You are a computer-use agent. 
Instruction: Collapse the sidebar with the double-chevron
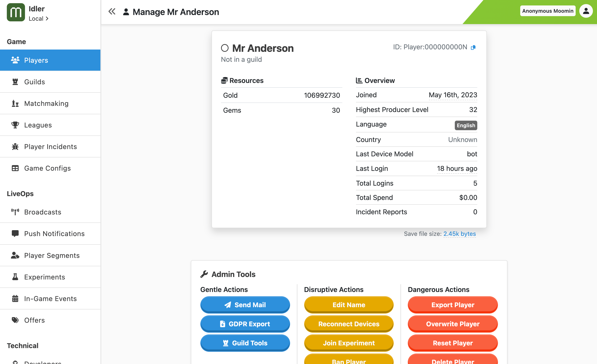(112, 11)
